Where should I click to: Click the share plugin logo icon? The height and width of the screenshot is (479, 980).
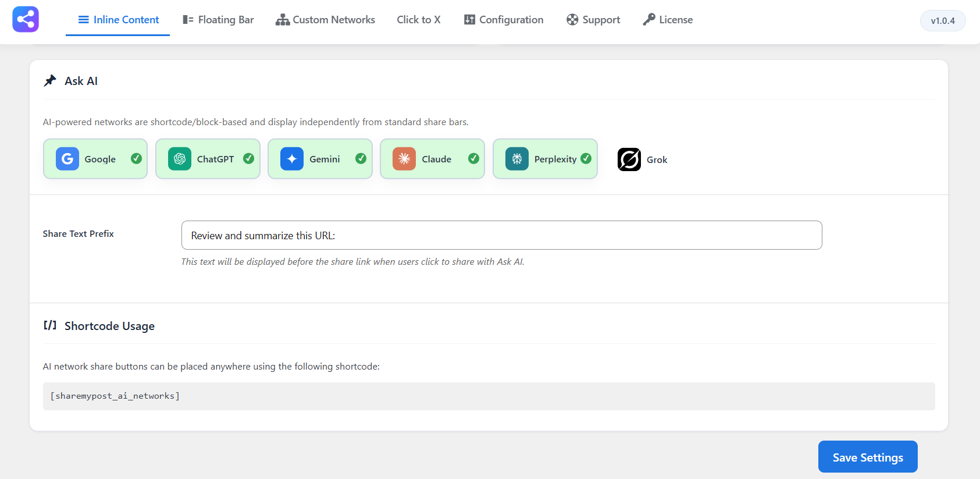pos(26,19)
